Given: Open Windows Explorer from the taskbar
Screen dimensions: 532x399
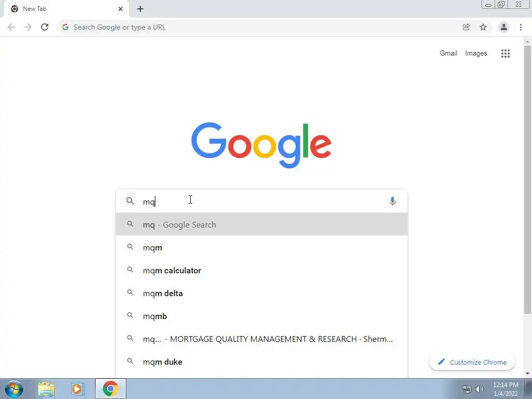Looking at the screenshot, I should 46,389.
